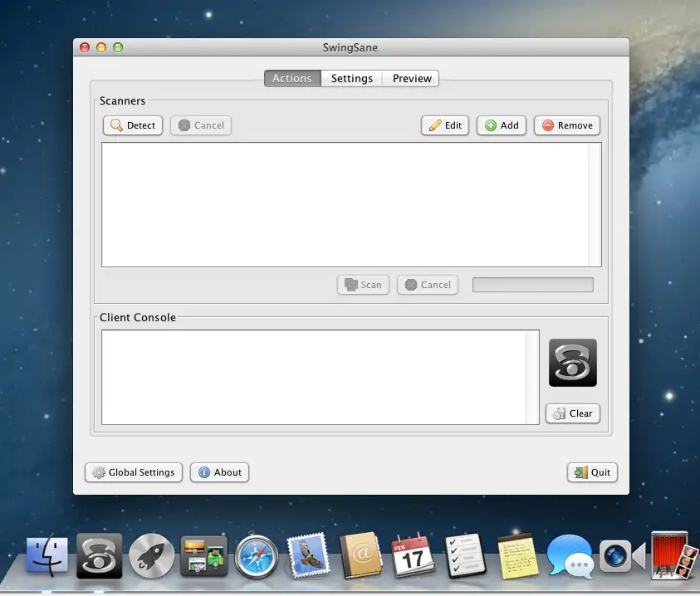This screenshot has height=596, width=700.
Task: Open Photo Booth icon in Dock
Action: (674, 555)
